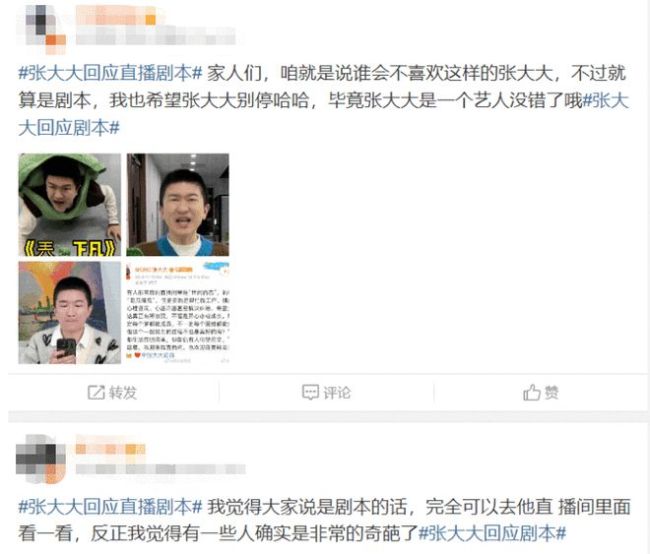Click the comment (评论) speech bubble icon
650x554 pixels.
click(310, 392)
